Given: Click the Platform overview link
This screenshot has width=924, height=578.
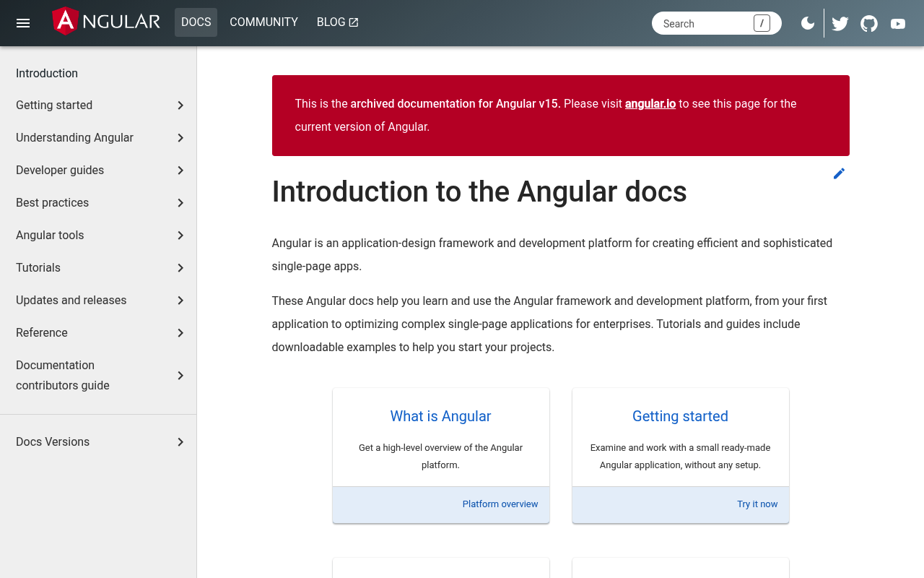Looking at the screenshot, I should [x=500, y=504].
